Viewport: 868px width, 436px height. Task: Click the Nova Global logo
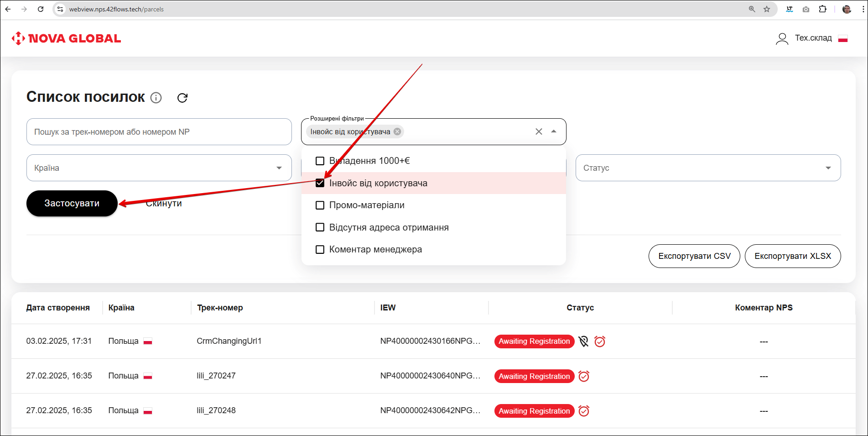tap(67, 38)
